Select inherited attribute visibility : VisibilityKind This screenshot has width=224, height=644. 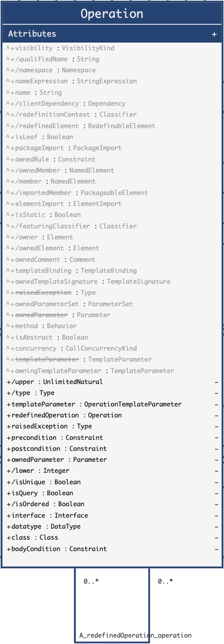[60, 48]
